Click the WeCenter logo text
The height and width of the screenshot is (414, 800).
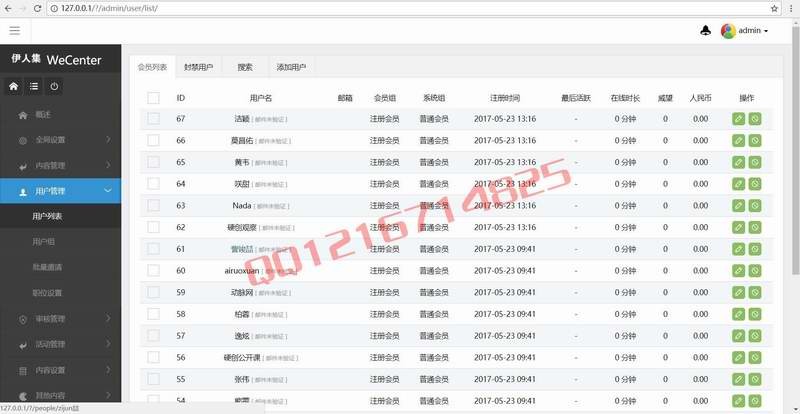(74, 60)
